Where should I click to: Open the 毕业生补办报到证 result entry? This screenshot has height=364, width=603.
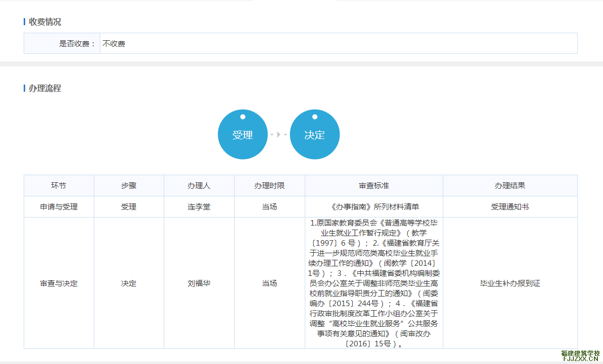(x=510, y=283)
